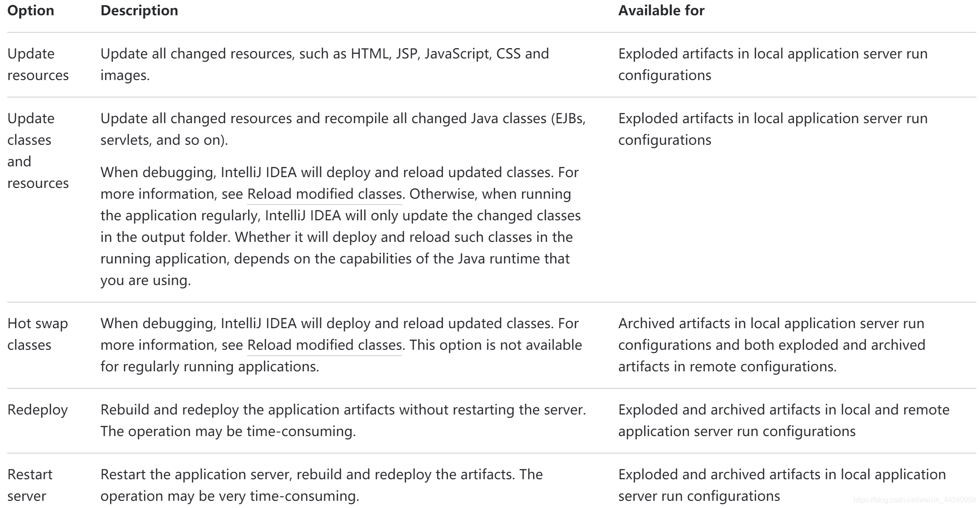Select the Option column header

coord(31,10)
